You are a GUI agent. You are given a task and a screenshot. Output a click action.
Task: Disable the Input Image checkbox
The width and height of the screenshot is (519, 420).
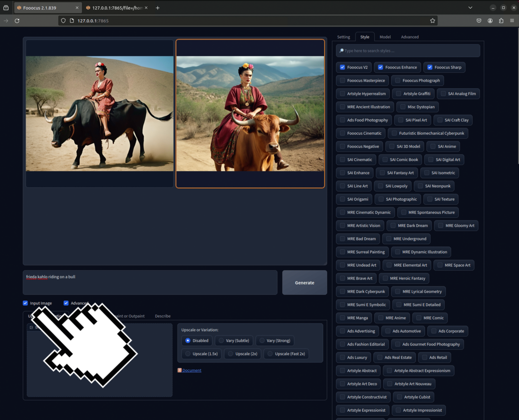click(x=25, y=303)
